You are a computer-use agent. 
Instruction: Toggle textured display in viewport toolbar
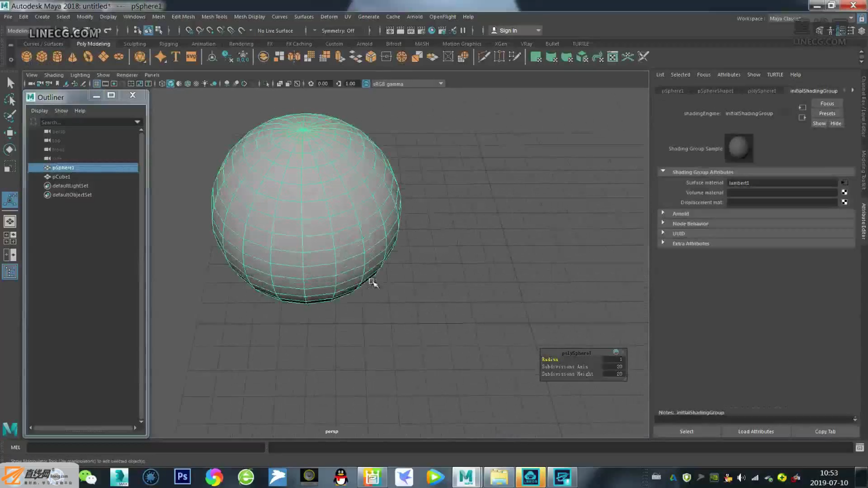tap(196, 84)
